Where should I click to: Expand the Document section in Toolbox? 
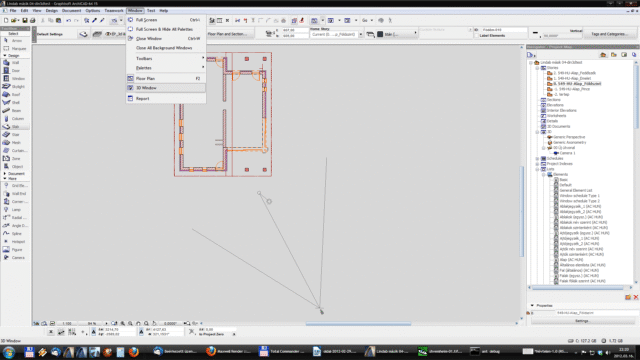pos(5,174)
